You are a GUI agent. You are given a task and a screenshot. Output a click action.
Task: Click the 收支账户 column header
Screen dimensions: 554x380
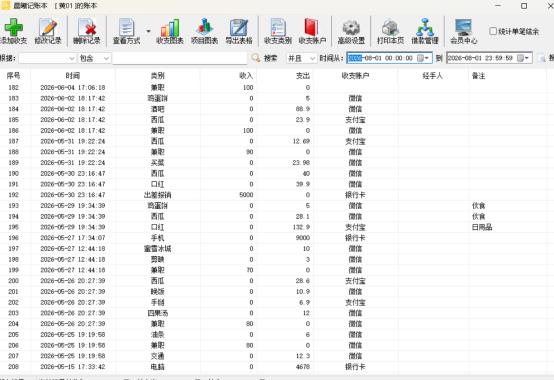click(355, 76)
